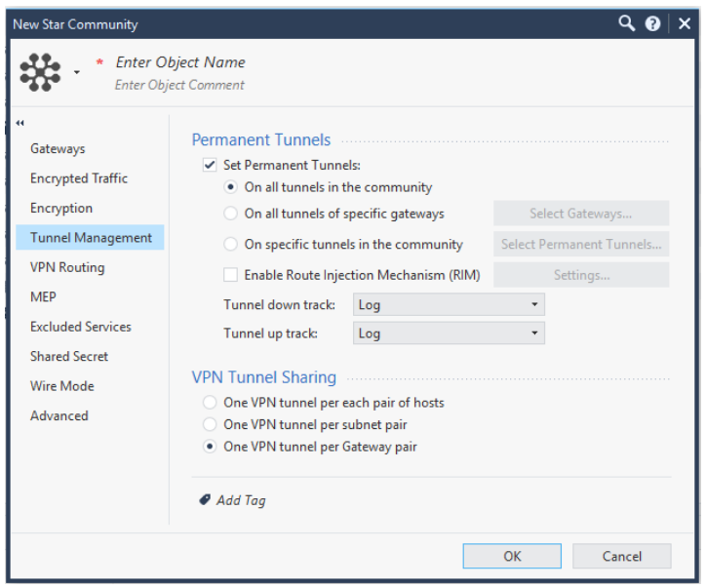Viewport: 706px width, 588px height.
Task: Expand the object icon dropdown arrow
Action: (77, 72)
